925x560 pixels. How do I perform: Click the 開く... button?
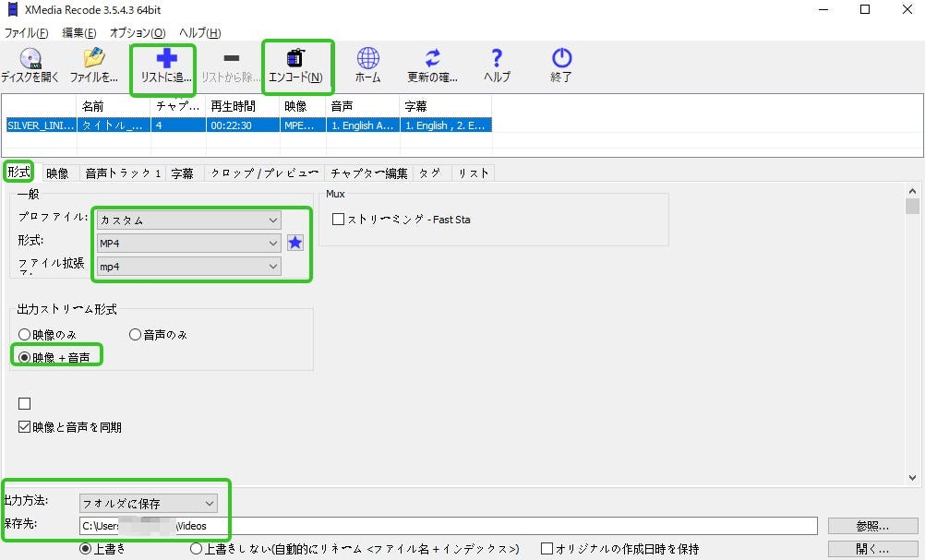click(872, 549)
